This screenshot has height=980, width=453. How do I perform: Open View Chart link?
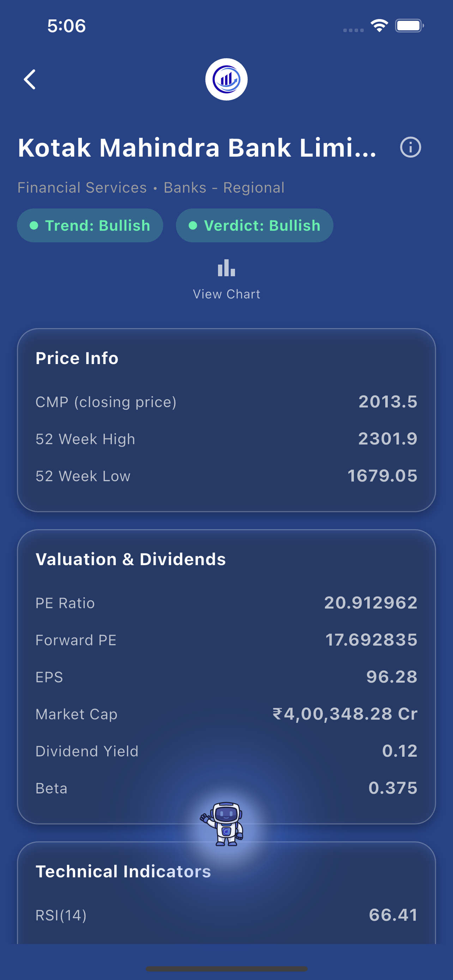(226, 294)
